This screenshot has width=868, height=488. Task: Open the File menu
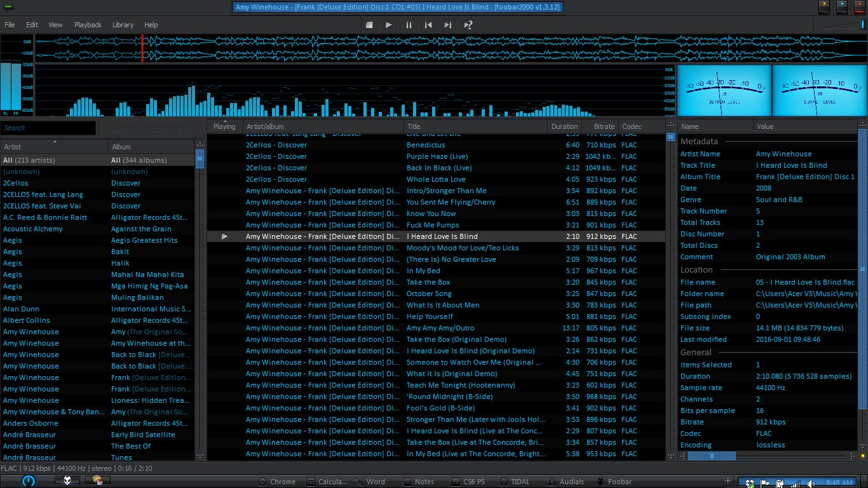(10, 25)
